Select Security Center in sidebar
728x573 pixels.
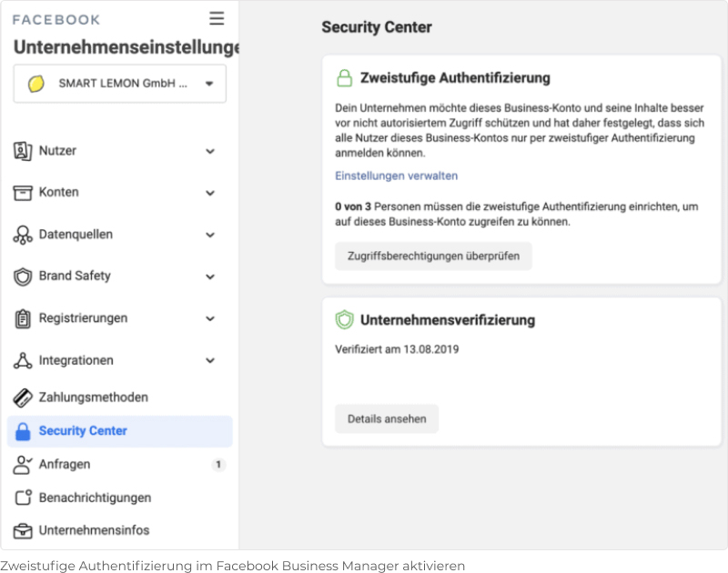[120, 431]
